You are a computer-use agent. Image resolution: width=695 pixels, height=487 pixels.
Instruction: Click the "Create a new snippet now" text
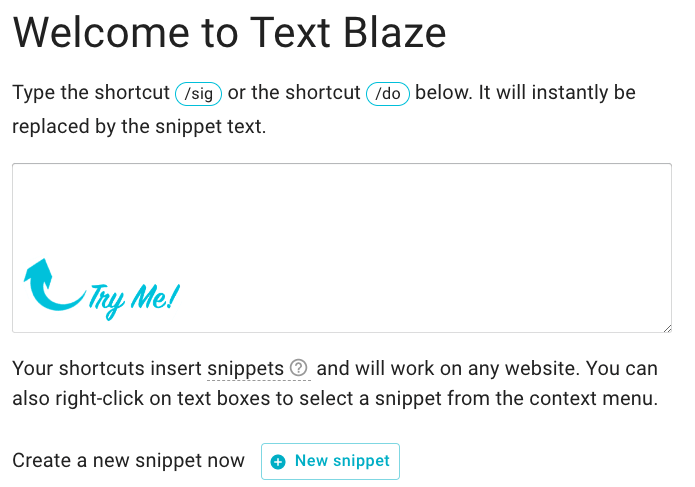point(128,461)
